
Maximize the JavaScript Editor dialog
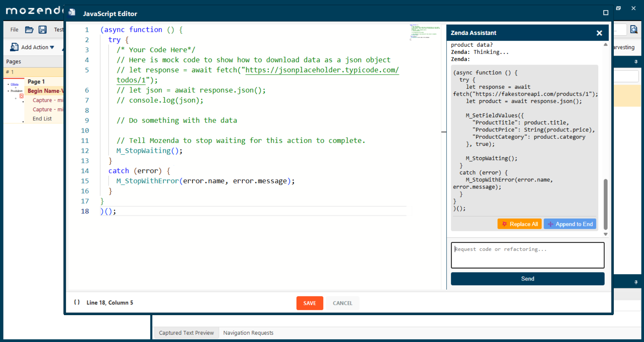606,13
